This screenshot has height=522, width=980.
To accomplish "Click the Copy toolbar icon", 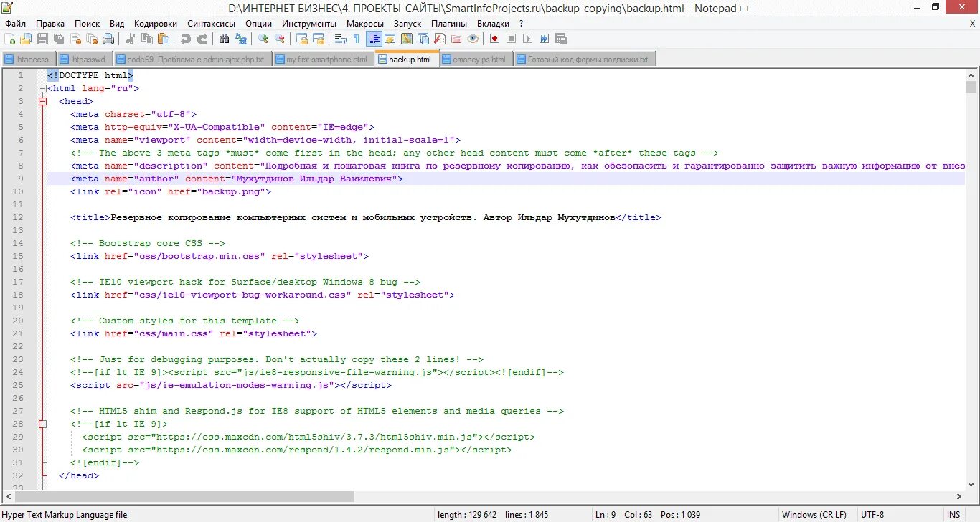I will (x=147, y=39).
